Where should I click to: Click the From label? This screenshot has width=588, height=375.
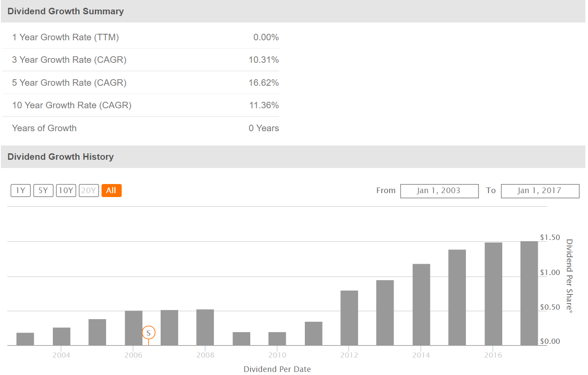[x=386, y=191]
